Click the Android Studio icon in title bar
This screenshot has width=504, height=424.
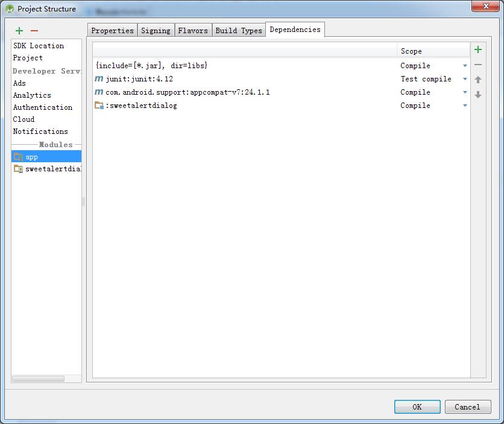tap(10, 9)
